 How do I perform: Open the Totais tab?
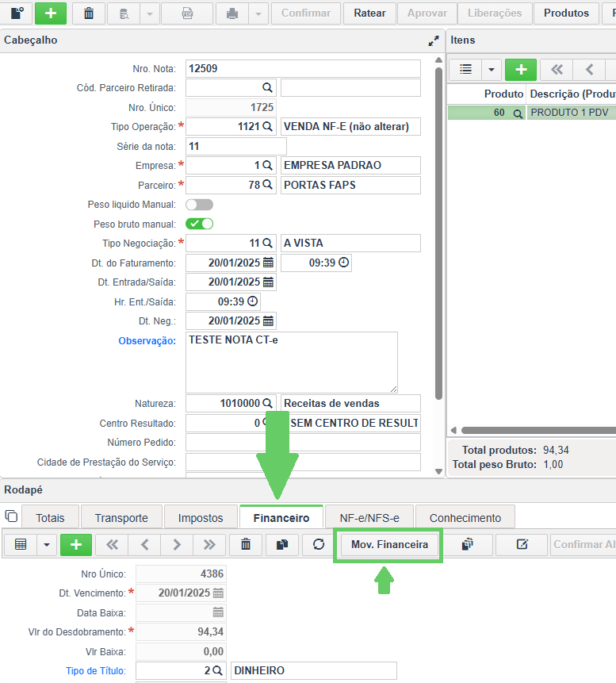(50, 517)
